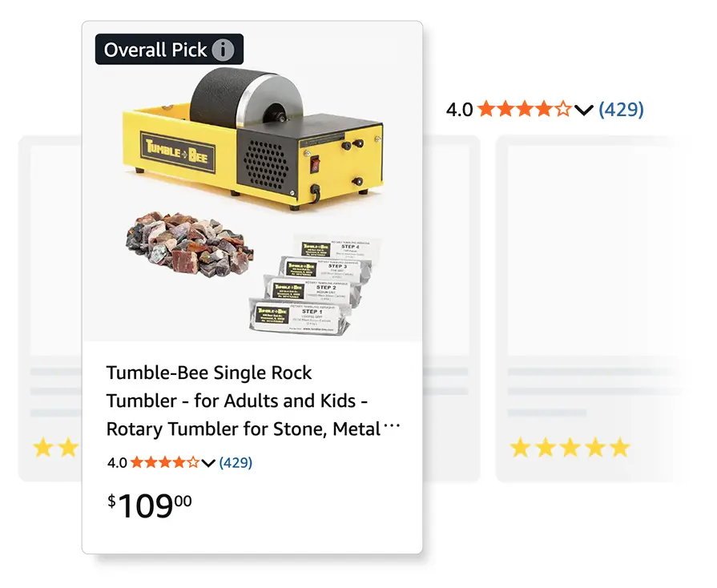Expand the top rating breakdown chevron
717x588 pixels.
(585, 110)
